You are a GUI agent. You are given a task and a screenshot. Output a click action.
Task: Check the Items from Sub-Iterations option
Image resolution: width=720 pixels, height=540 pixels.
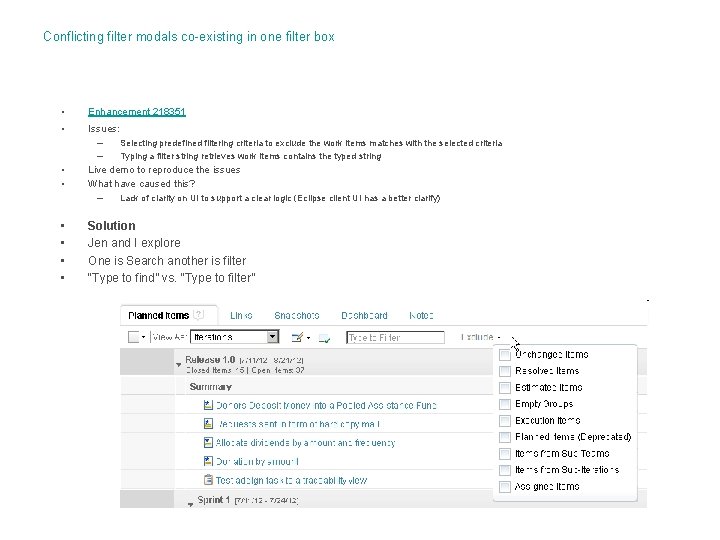click(505, 470)
